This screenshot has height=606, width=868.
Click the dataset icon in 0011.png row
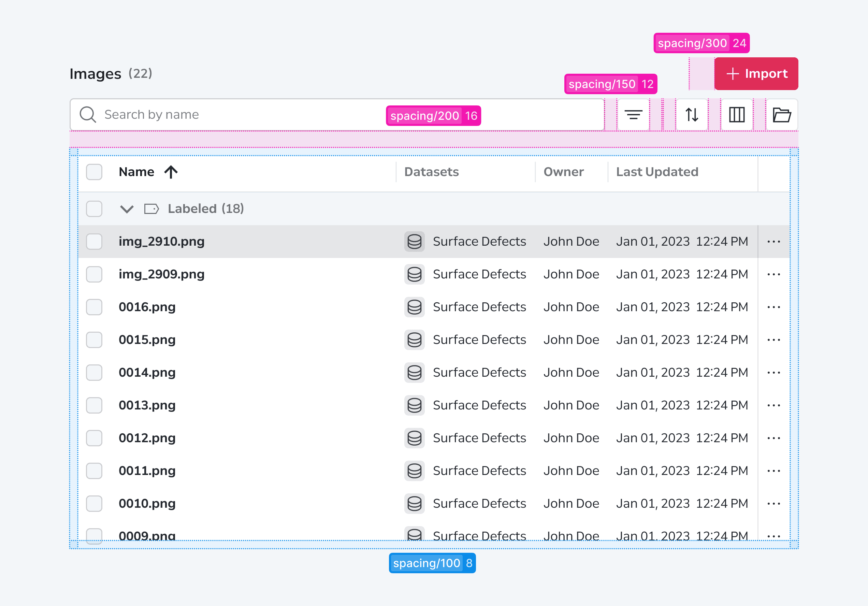414,471
